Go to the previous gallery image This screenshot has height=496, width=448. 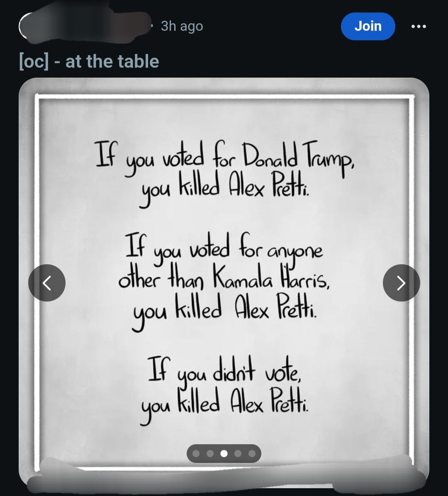point(47,283)
